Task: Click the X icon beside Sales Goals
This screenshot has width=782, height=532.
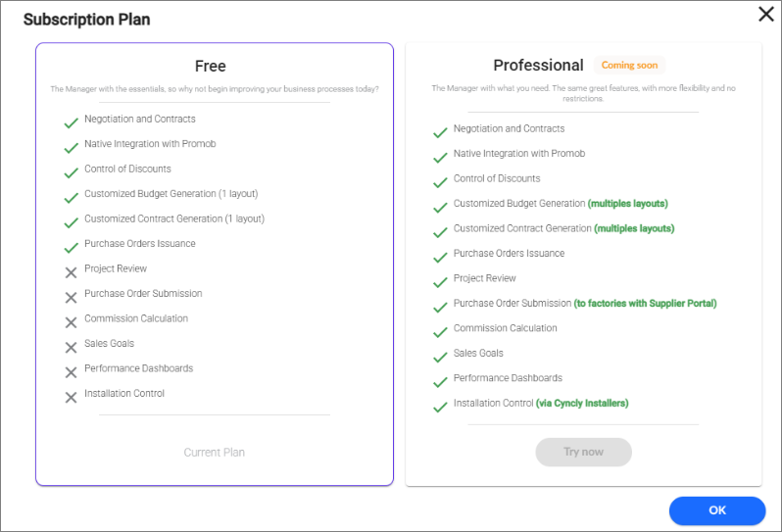Action: 71,348
